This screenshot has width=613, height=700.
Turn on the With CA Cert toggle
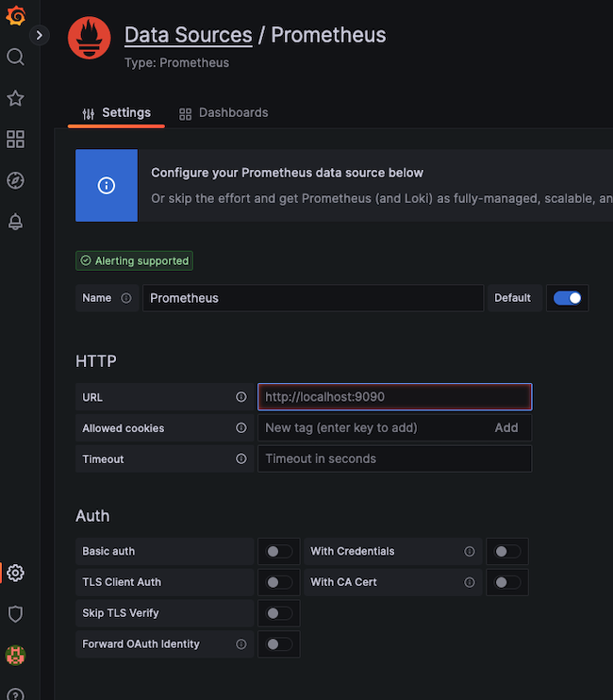coord(507,583)
